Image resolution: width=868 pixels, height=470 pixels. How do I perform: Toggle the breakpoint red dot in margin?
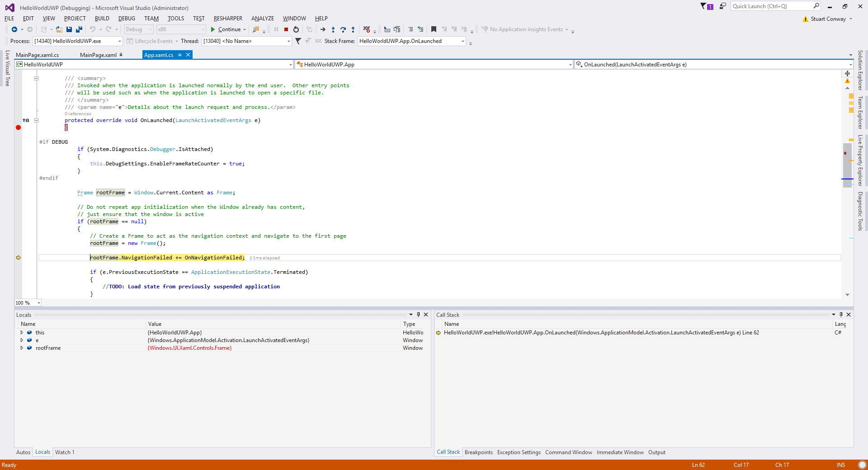(x=19, y=127)
